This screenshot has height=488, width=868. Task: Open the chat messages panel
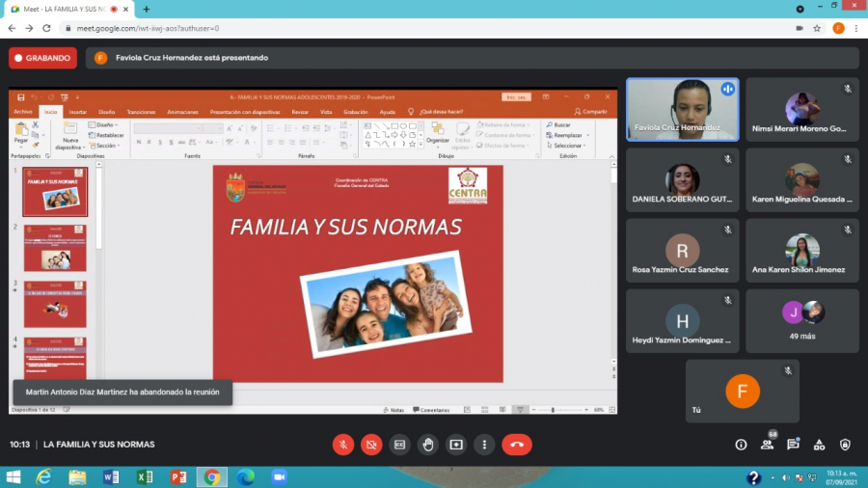793,445
